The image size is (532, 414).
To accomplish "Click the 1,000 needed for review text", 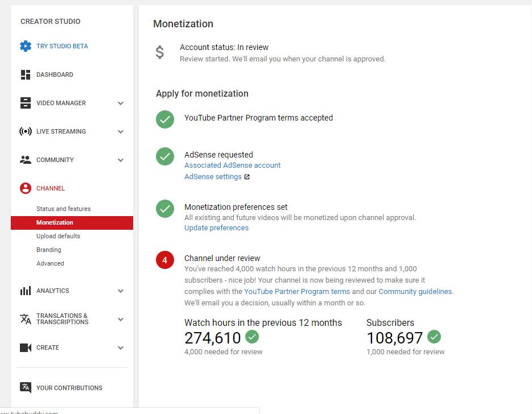I will coord(406,352).
